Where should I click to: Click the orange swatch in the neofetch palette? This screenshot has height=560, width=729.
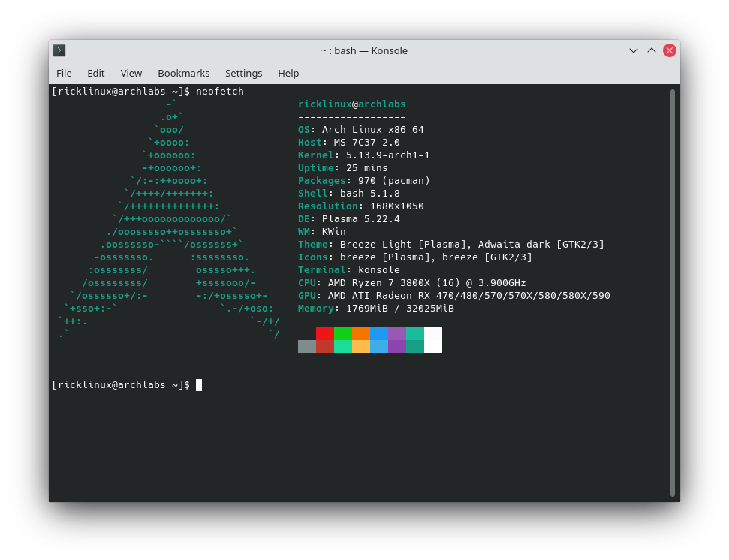pyautogui.click(x=361, y=334)
